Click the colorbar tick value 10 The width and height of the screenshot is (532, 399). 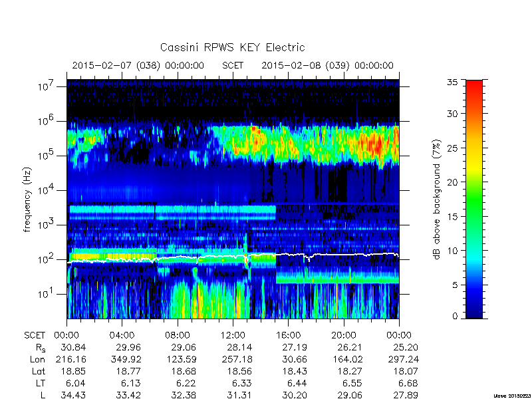(453, 251)
